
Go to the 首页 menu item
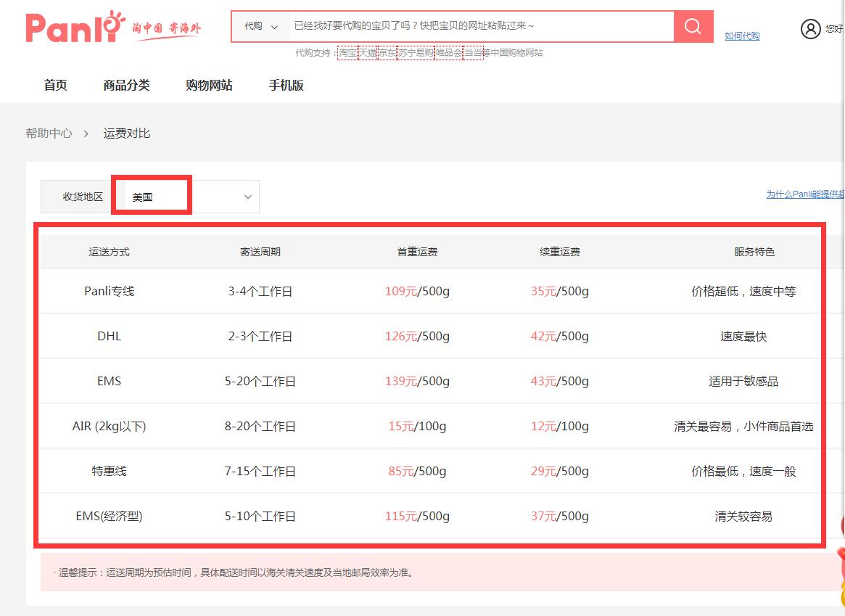click(54, 85)
